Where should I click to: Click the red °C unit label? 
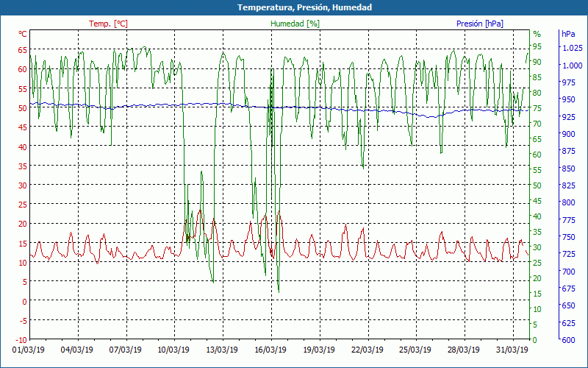(23, 34)
